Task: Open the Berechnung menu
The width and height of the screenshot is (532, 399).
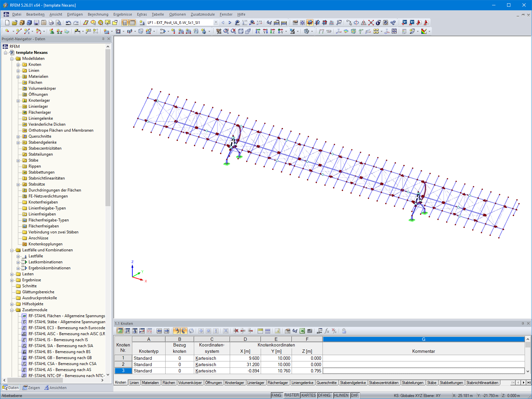Action: point(98,14)
